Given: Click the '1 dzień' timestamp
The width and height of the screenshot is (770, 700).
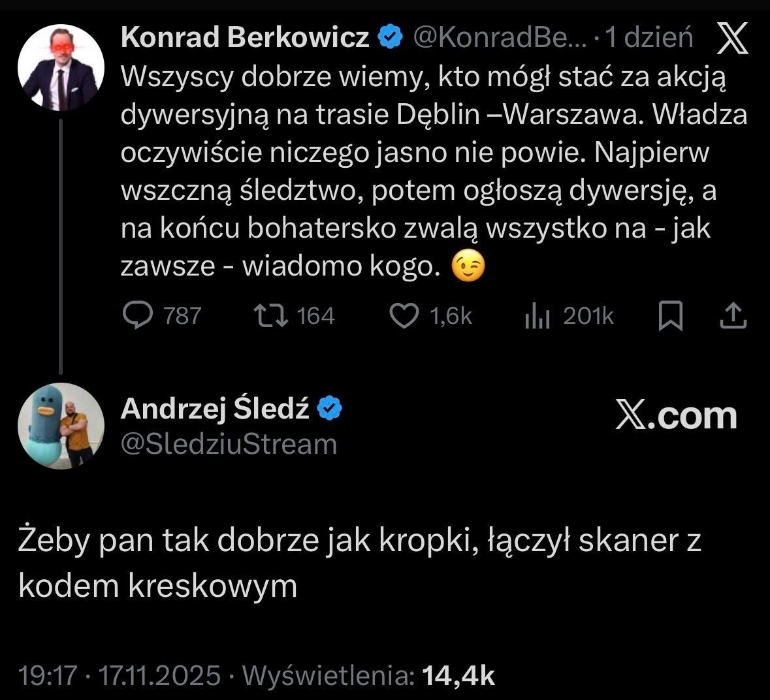Looking at the screenshot, I should (649, 39).
